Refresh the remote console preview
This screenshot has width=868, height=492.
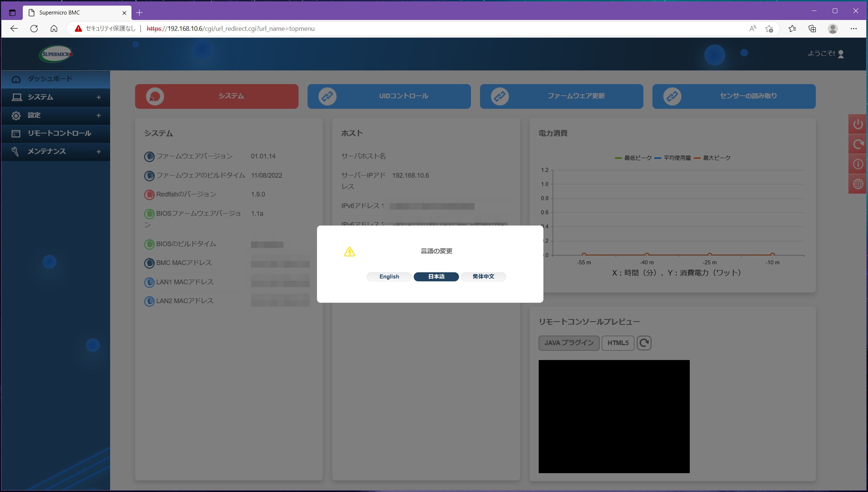click(x=644, y=343)
